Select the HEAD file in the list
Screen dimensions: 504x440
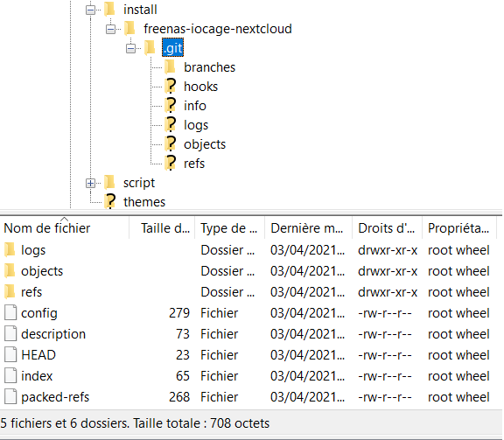38,355
